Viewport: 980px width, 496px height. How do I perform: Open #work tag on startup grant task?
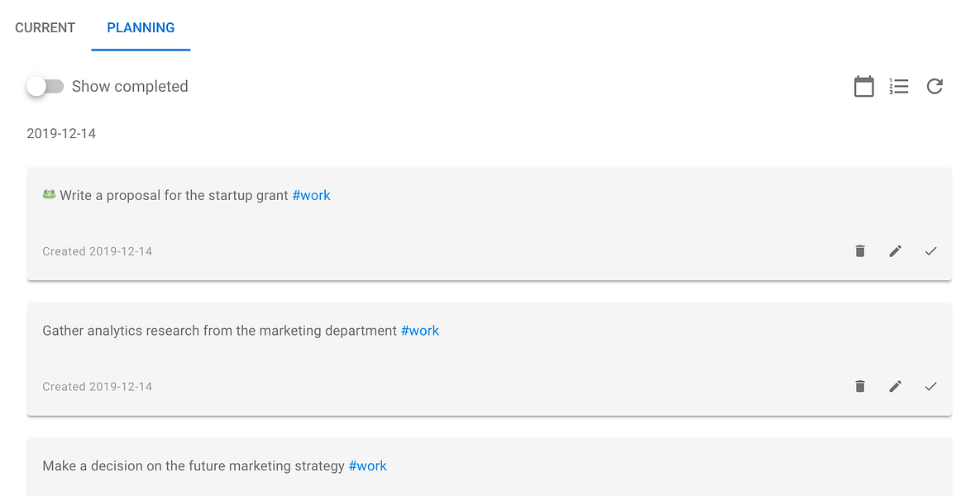coord(311,196)
